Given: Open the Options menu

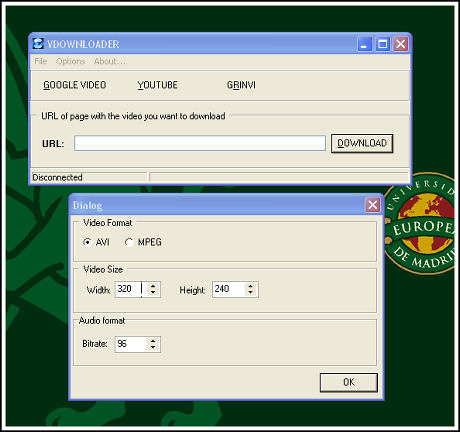Looking at the screenshot, I should point(70,61).
